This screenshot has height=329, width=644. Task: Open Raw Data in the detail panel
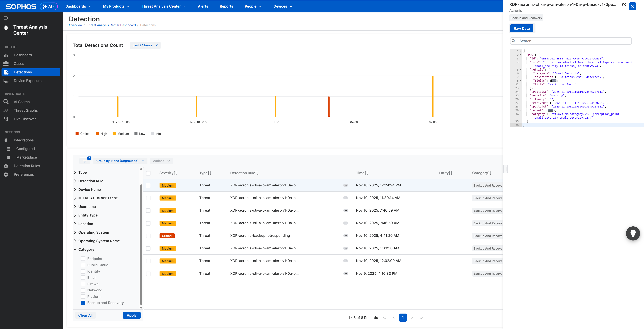point(522,28)
